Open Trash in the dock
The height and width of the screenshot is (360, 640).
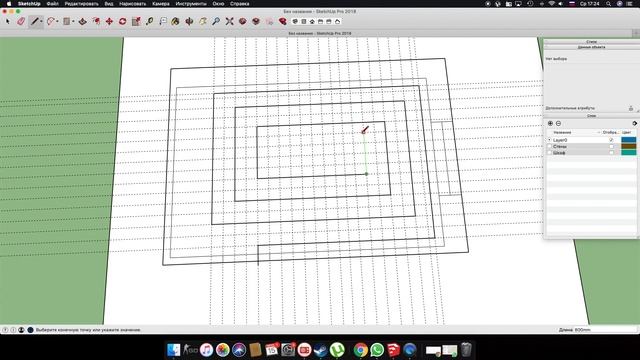pos(466,350)
